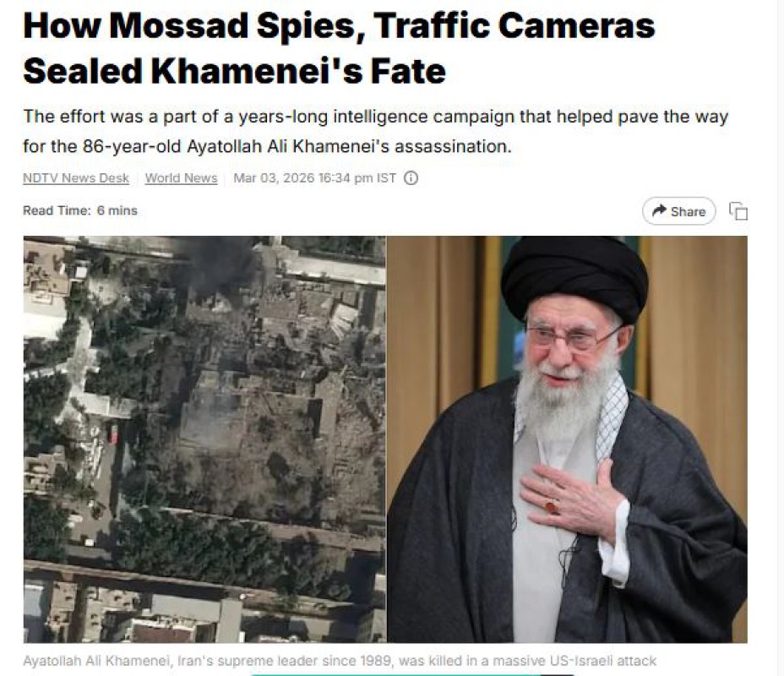Screen dimensions: 784x676
Task: Click the Share button text
Action: click(x=688, y=211)
